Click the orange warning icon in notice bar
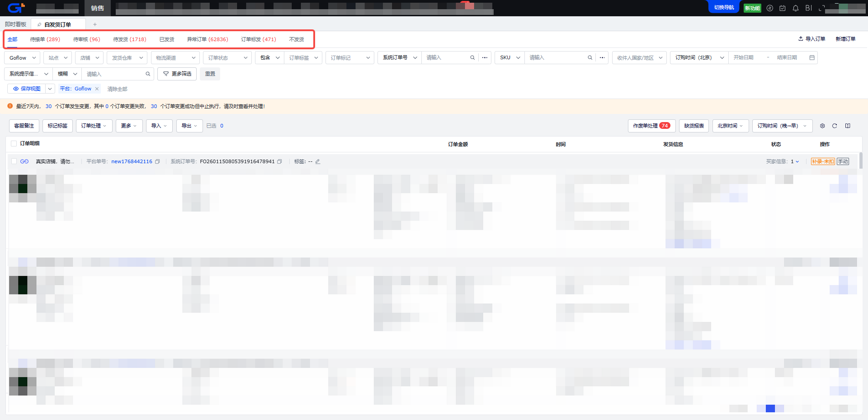The image size is (868, 420). tap(10, 106)
